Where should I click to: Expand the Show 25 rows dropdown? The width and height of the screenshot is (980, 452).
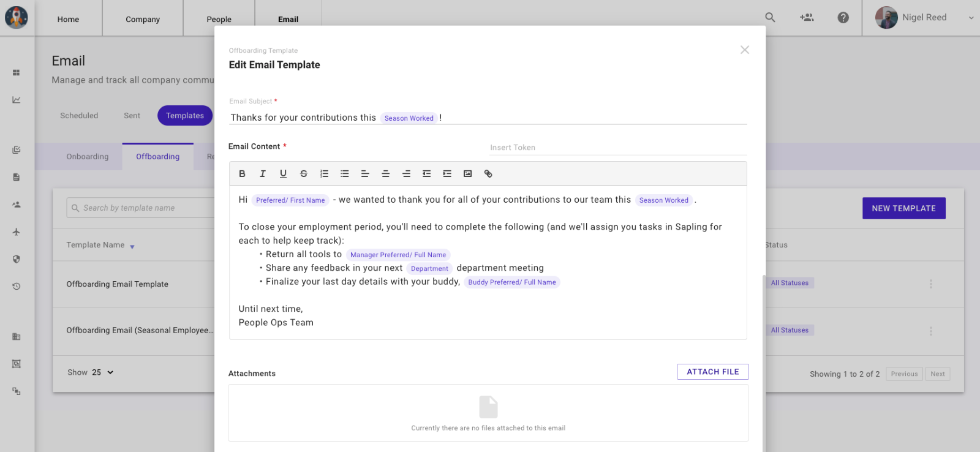tap(102, 372)
